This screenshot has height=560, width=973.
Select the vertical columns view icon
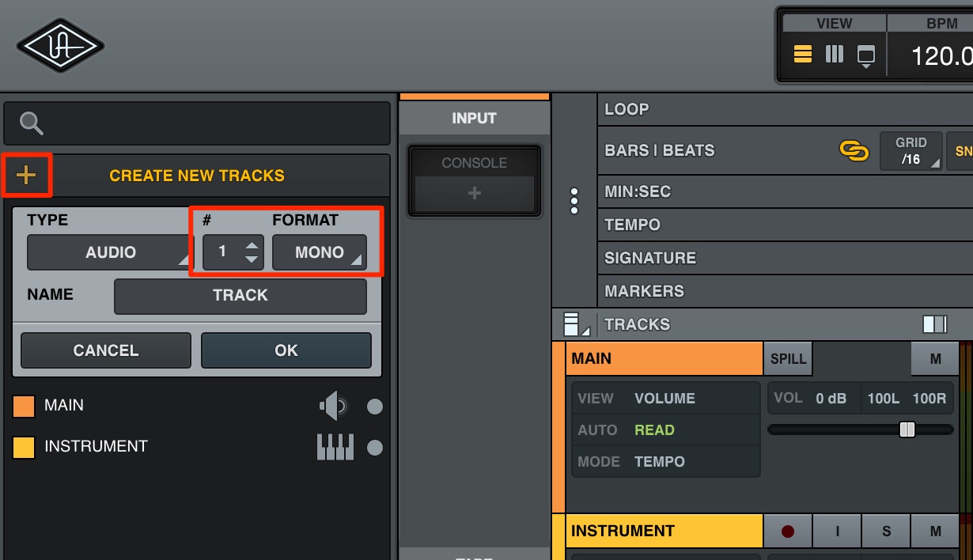click(835, 55)
